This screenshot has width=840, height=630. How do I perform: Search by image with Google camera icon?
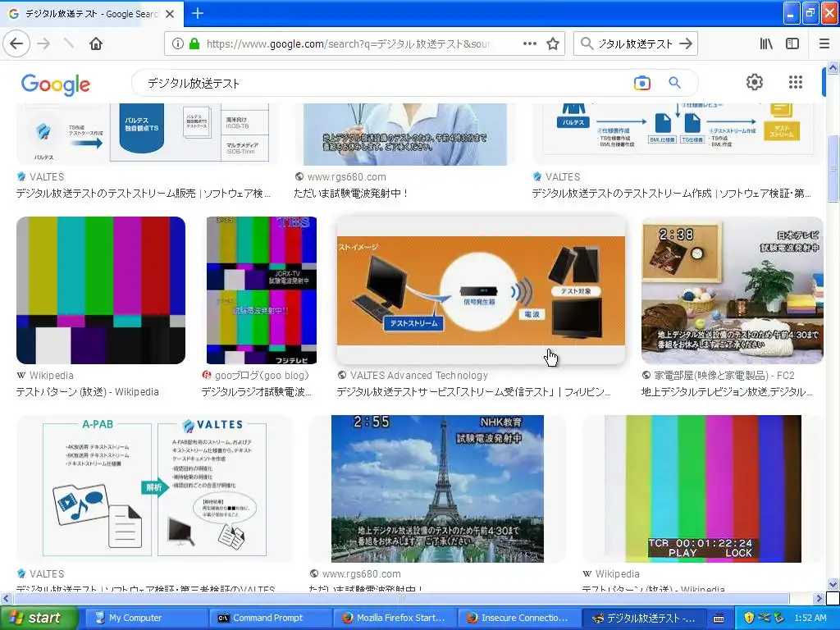[x=641, y=83]
